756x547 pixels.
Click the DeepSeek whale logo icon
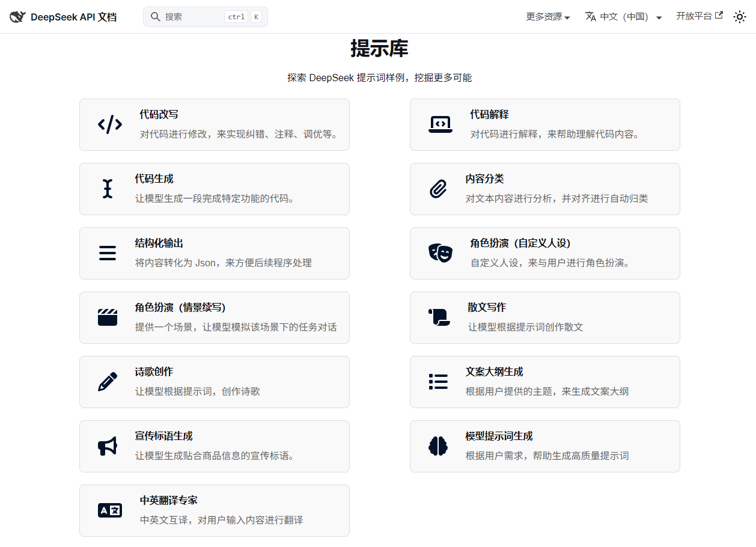tap(17, 17)
